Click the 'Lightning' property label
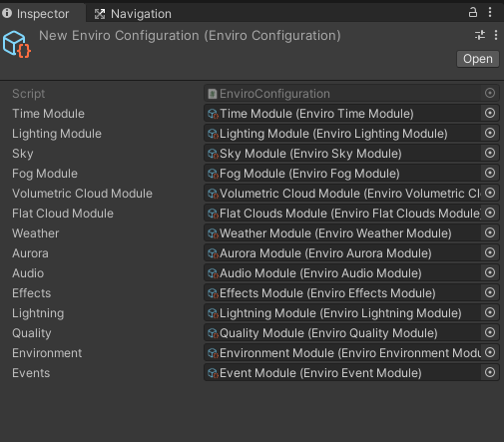This screenshot has height=442, width=504. point(38,313)
